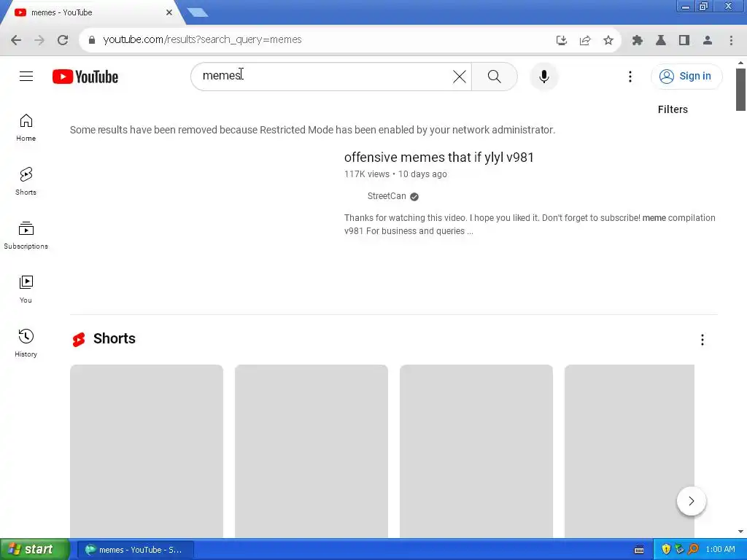This screenshot has width=747, height=560.
Task: Click the install app icon in address bar
Action: pyautogui.click(x=561, y=41)
